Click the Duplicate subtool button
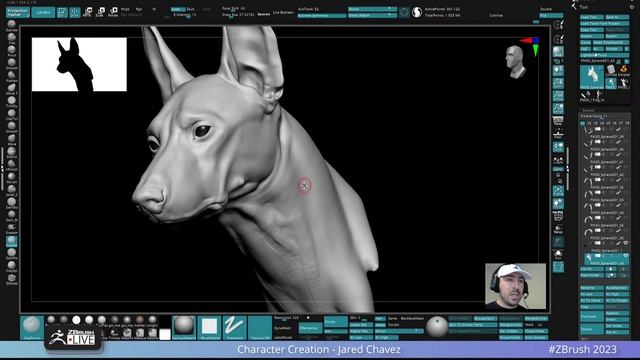 tap(592, 317)
